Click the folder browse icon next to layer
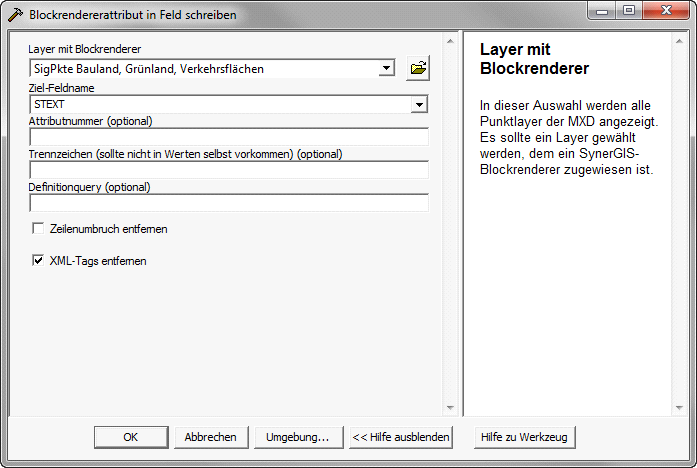The width and height of the screenshot is (697, 468). [x=417, y=69]
